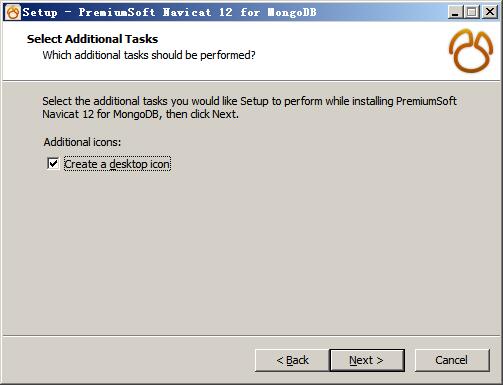The height and width of the screenshot is (385, 503).
Task: Click the orange Navicat logo in header
Action: point(471,51)
